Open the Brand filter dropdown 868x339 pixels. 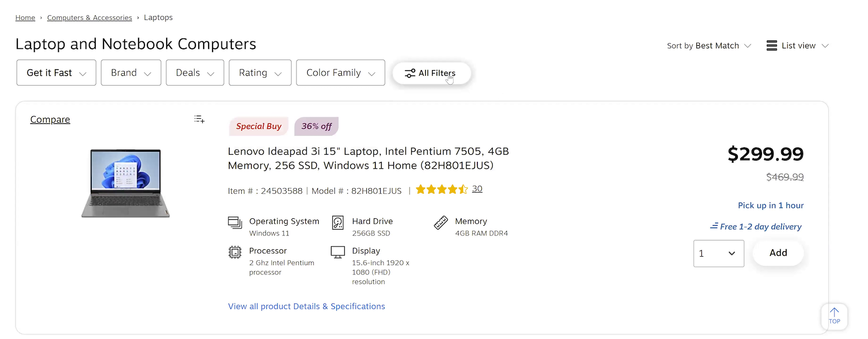point(131,73)
